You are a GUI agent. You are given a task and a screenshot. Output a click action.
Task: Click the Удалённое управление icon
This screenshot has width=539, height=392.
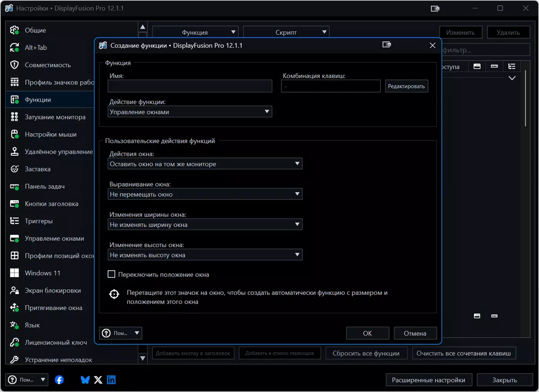coord(15,151)
